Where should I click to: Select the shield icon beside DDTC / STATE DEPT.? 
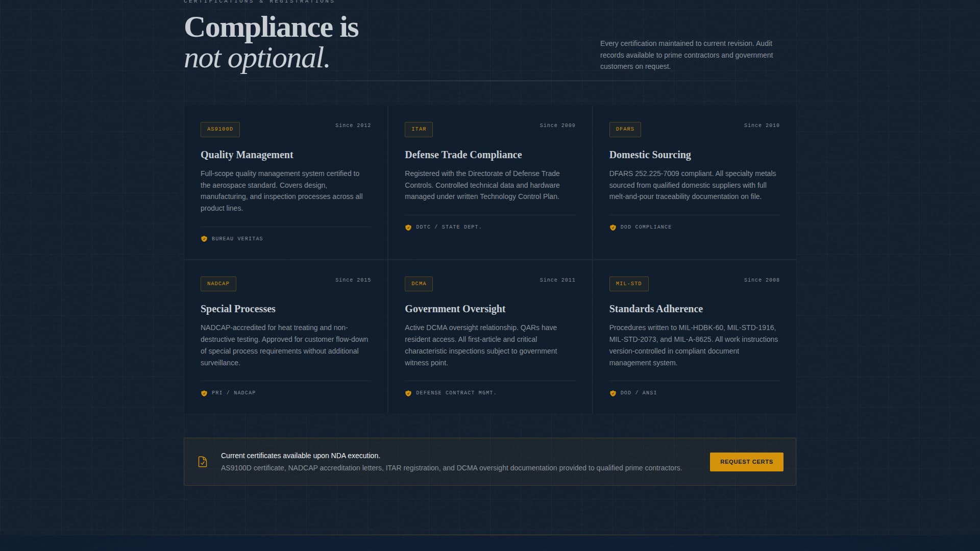408,228
